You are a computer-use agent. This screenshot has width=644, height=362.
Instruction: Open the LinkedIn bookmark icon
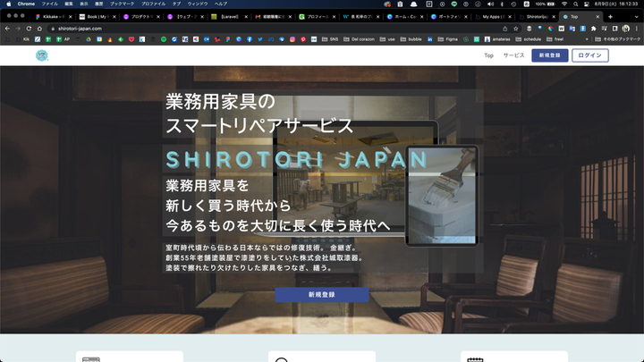click(430, 39)
